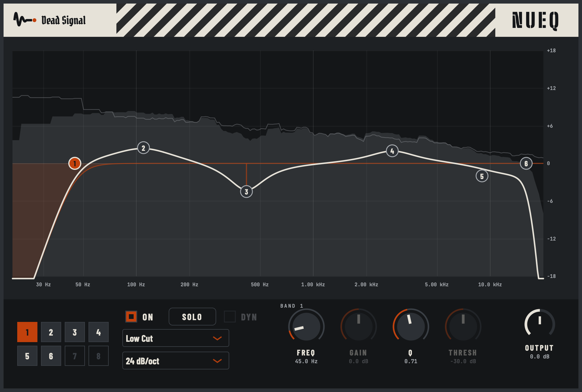
Task: Select EQ band node 4 on curve
Action: click(x=392, y=151)
